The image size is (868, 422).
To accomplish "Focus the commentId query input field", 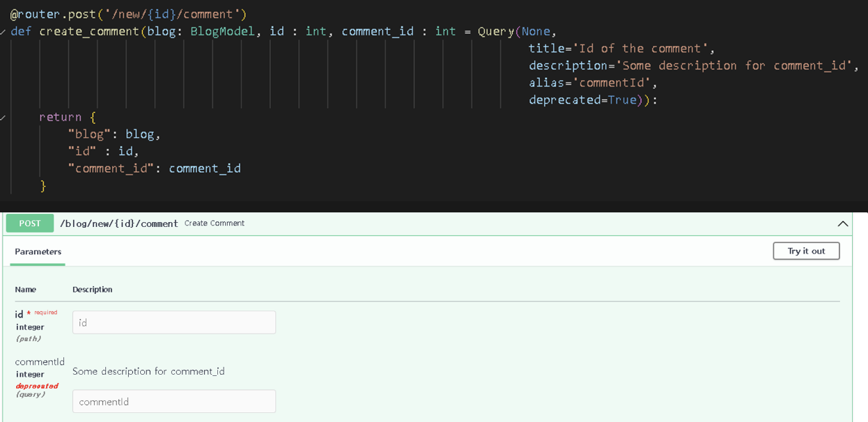I will click(174, 401).
